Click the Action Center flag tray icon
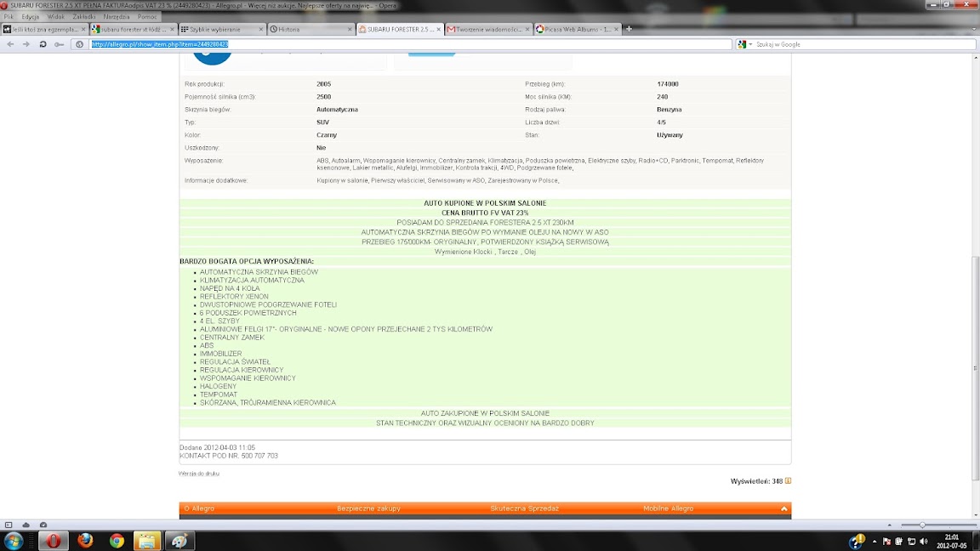This screenshot has height=551, width=980. pos(887,542)
